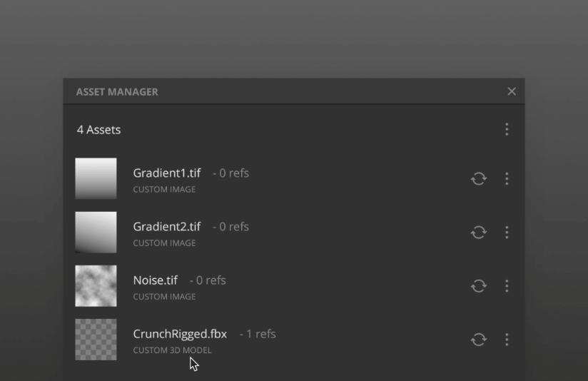
Task: Open the Gradient2.tif options menu
Action: tap(507, 232)
